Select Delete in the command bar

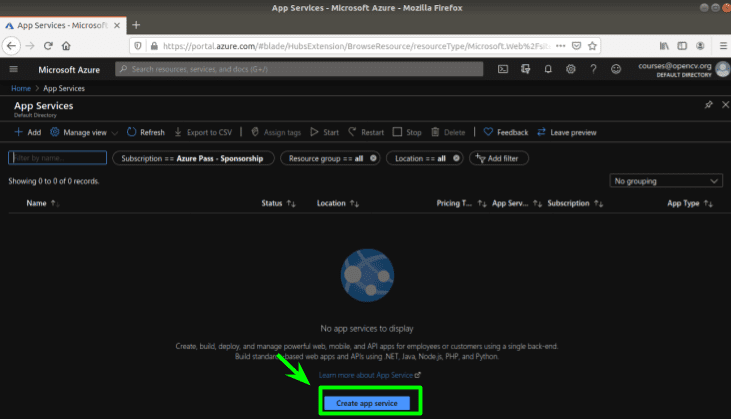click(448, 132)
